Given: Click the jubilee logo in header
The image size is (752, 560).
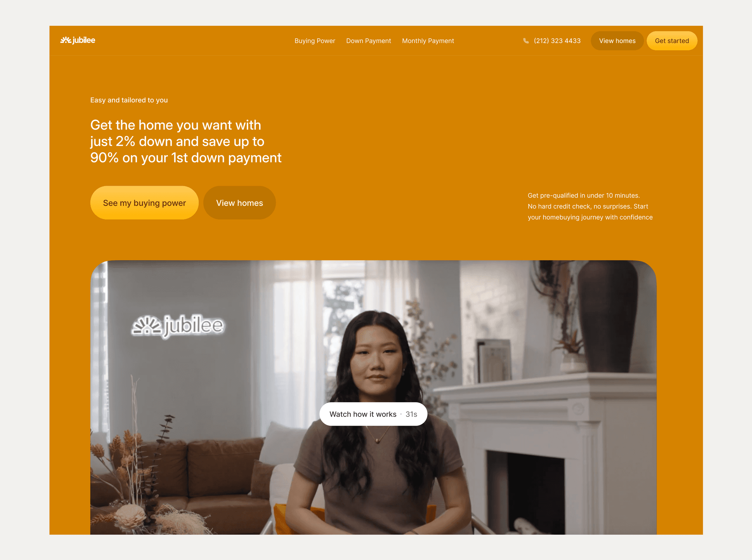Looking at the screenshot, I should point(77,40).
